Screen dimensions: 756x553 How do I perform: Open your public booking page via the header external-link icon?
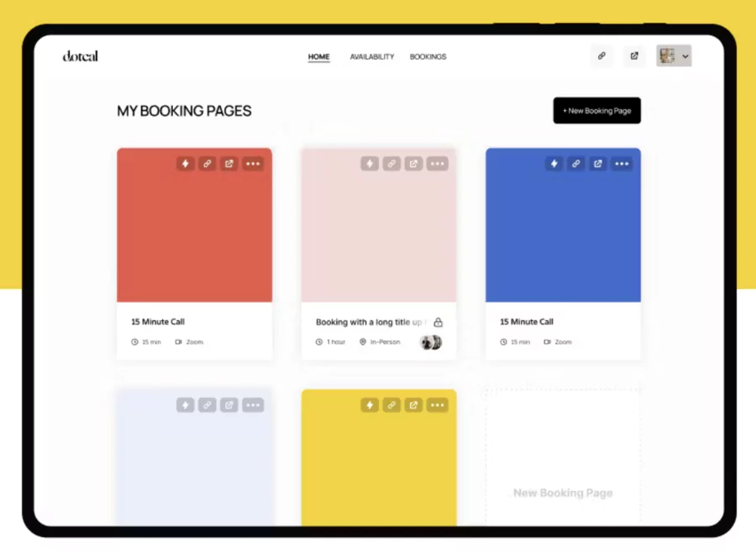point(633,55)
